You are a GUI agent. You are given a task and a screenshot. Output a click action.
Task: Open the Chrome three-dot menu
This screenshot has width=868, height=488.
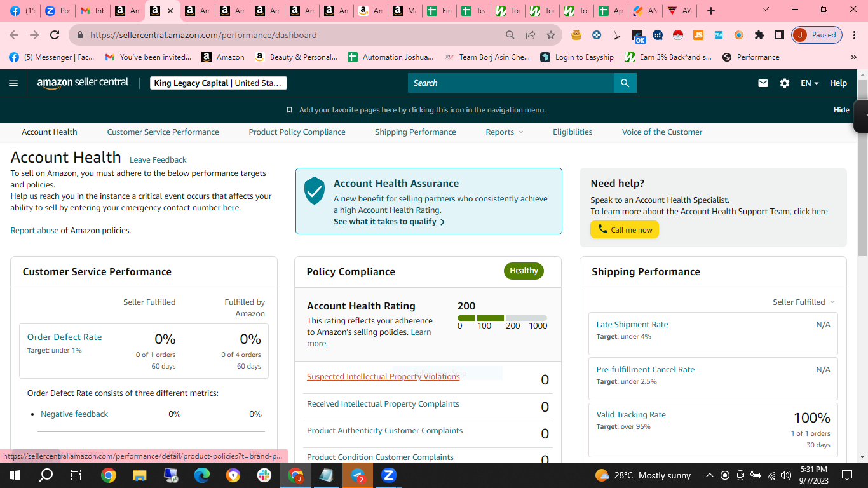click(x=855, y=35)
